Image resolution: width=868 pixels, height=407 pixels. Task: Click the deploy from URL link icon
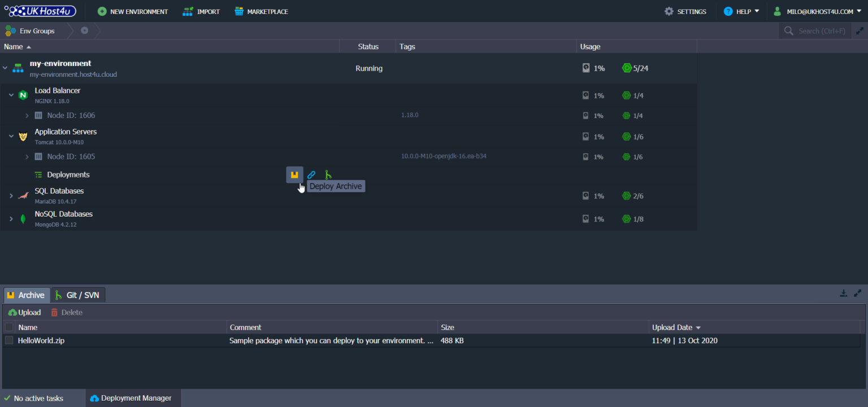pyautogui.click(x=311, y=175)
